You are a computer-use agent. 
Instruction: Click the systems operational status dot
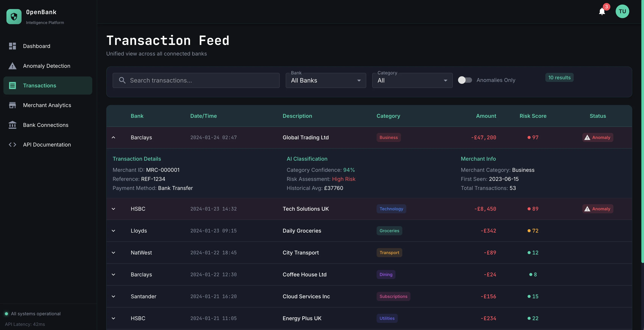point(6,314)
